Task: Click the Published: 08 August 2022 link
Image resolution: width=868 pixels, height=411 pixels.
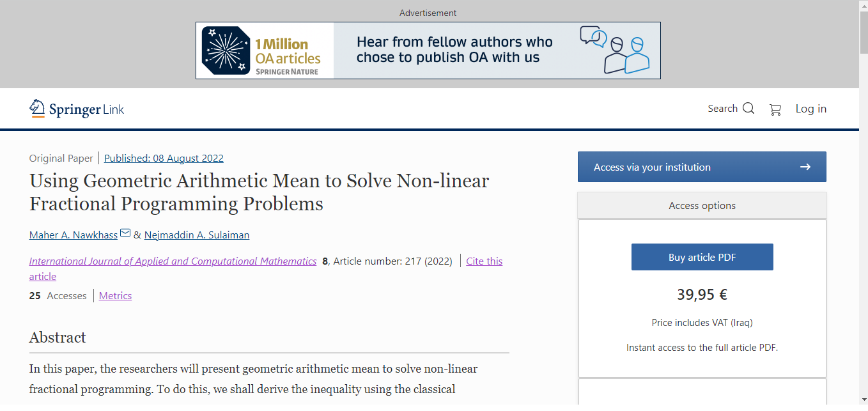Action: pos(164,159)
